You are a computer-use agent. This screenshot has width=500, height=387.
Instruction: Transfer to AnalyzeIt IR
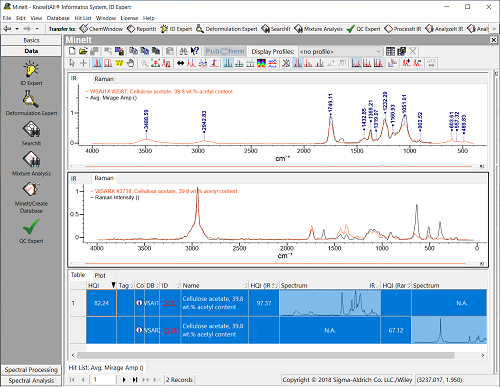point(444,29)
